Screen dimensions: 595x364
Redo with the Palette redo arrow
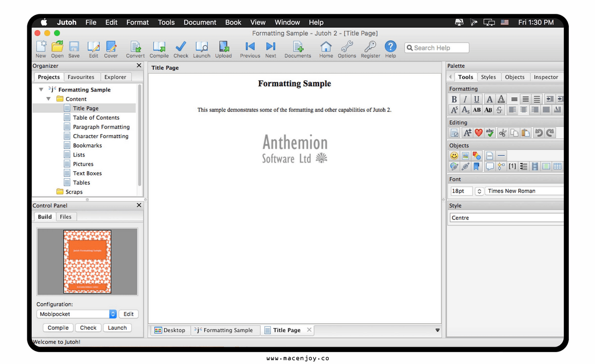pyautogui.click(x=550, y=133)
